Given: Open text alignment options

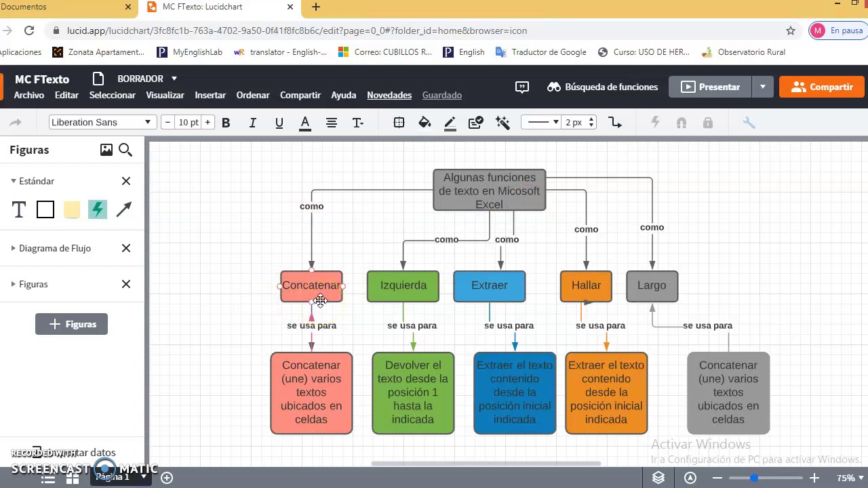Looking at the screenshot, I should point(332,123).
